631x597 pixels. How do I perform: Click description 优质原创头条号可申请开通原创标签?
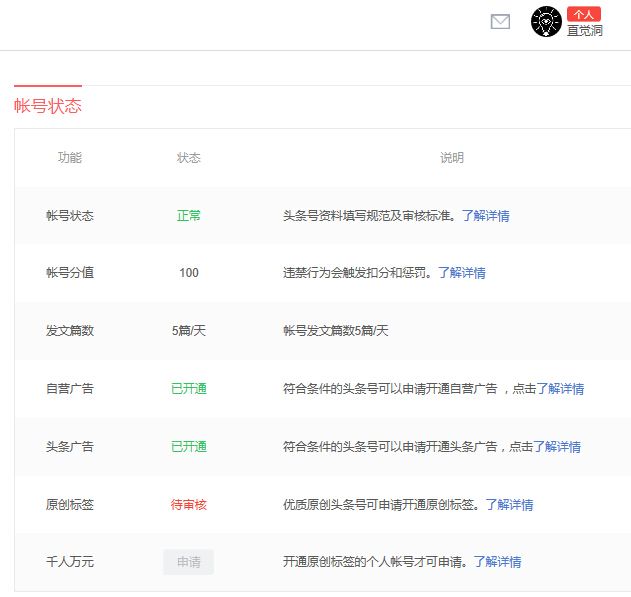tap(381, 504)
